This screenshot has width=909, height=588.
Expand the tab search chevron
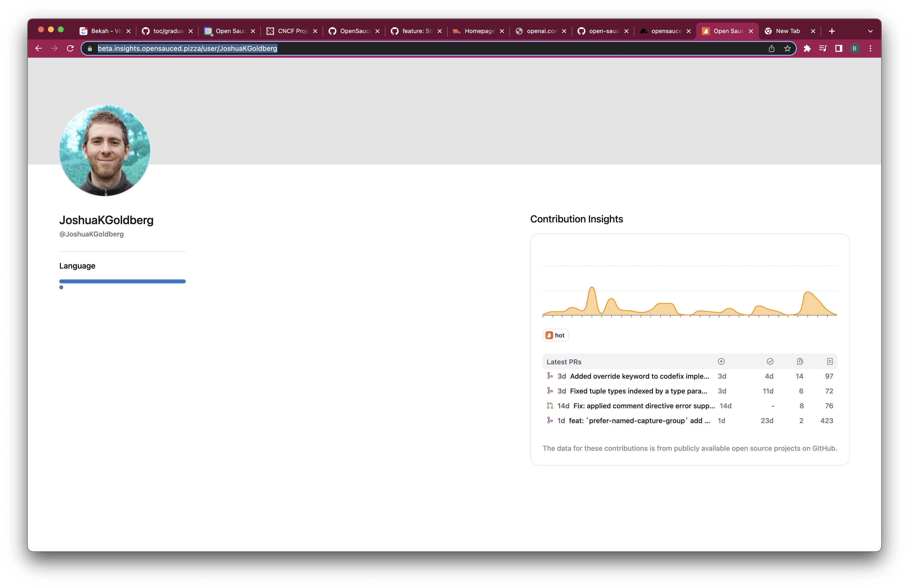click(870, 31)
